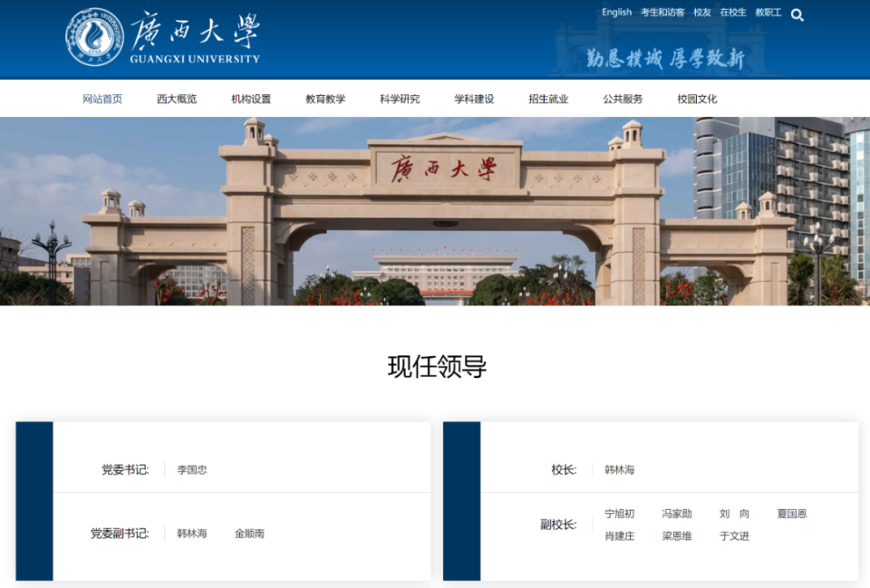Open 金顺南 leader profile
Screen dimensions: 870x588
point(250,534)
